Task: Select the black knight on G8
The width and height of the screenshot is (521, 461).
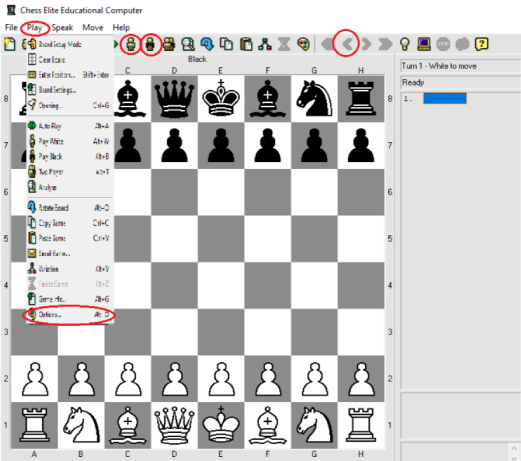Action: tap(314, 99)
